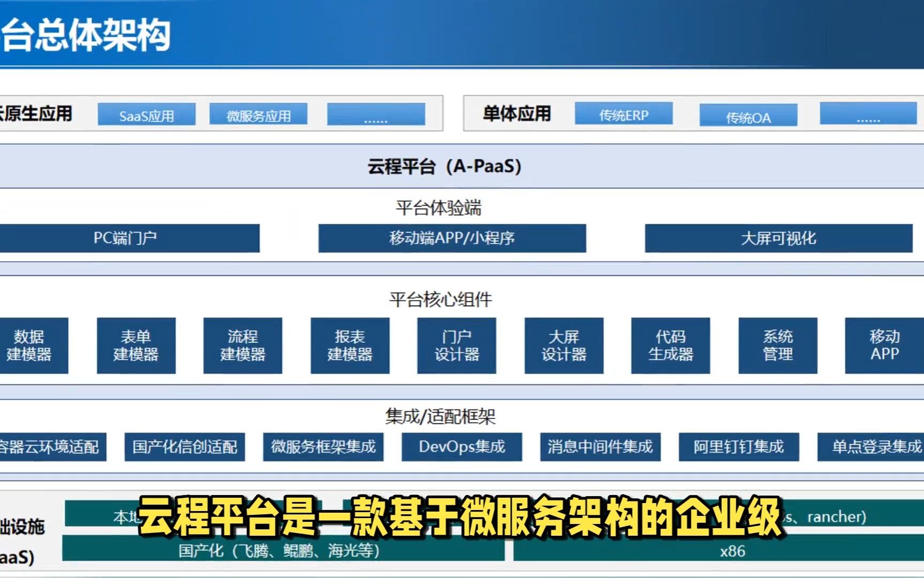This screenshot has width=924, height=578.
Task: Open the PC端门户 block
Action: [129, 238]
